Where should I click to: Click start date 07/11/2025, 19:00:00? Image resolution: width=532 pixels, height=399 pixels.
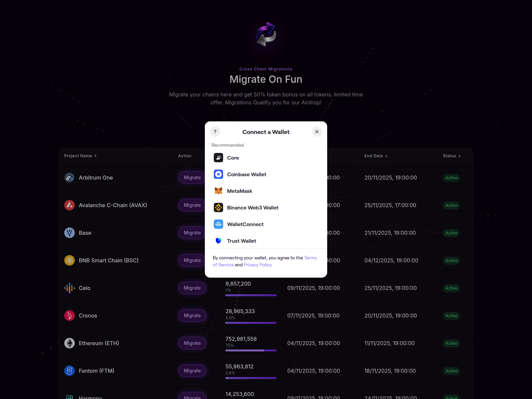(313, 316)
